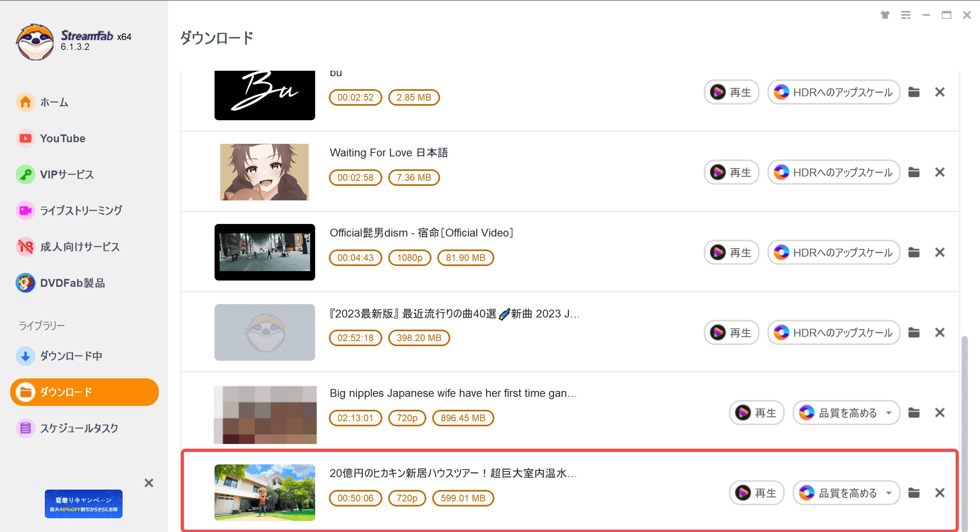Open folder icon for Bu video
This screenshot has height=532, width=980.
tap(914, 92)
